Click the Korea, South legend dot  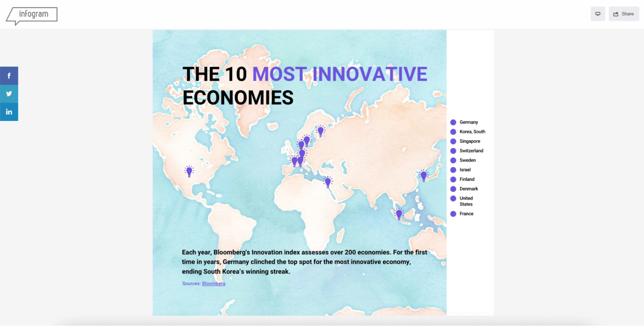(x=453, y=132)
